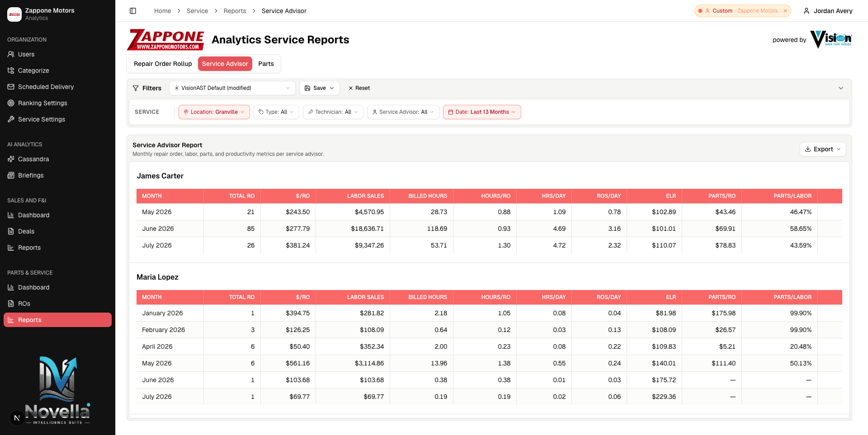Switch to Repair Order Rollup tab

(x=163, y=64)
